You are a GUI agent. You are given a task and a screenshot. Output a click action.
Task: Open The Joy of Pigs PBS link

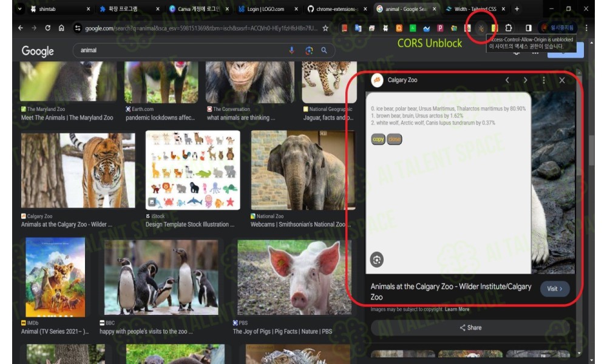pyautogui.click(x=282, y=331)
